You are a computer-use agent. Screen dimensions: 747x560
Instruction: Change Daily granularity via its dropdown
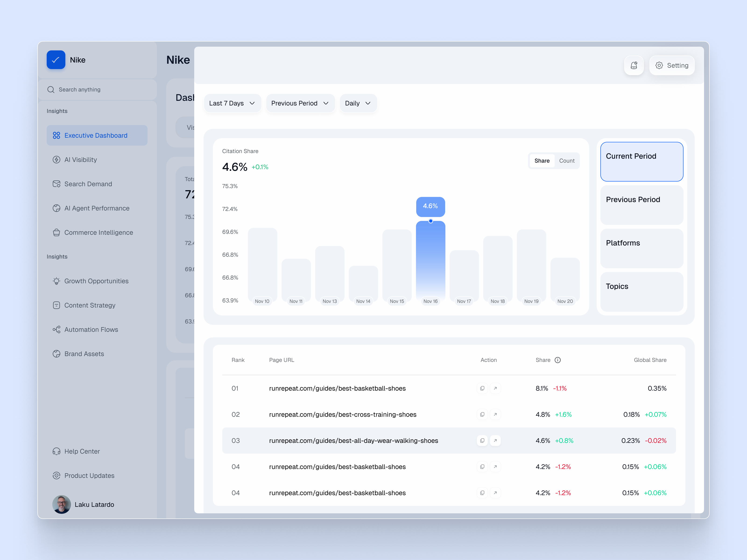358,103
